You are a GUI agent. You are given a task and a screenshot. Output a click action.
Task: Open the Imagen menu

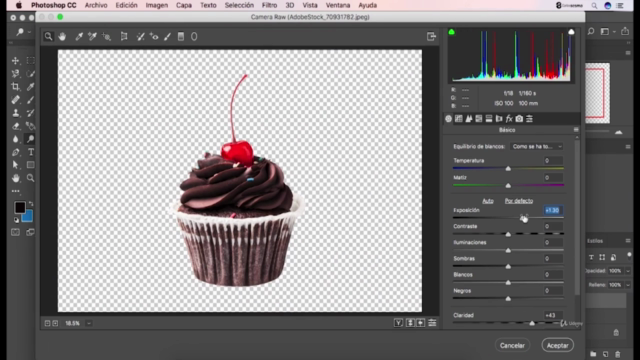157,5
